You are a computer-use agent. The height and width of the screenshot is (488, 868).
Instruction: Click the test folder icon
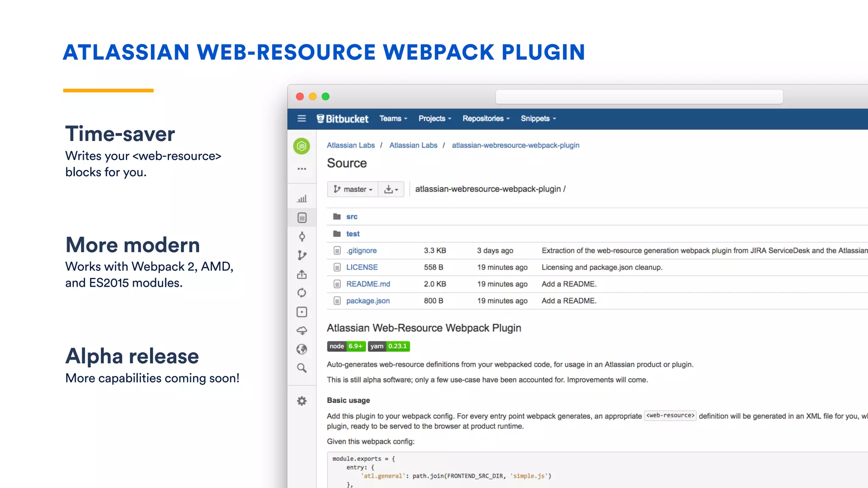337,233
